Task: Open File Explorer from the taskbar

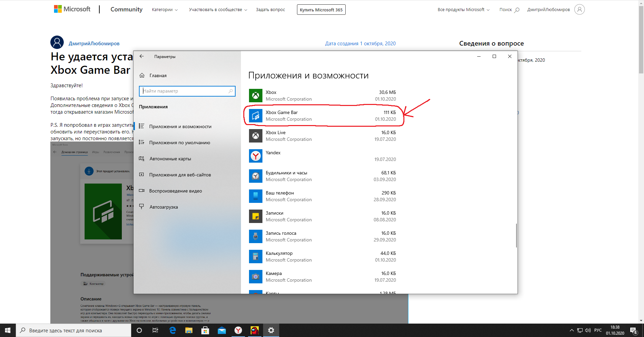Action: tap(189, 330)
